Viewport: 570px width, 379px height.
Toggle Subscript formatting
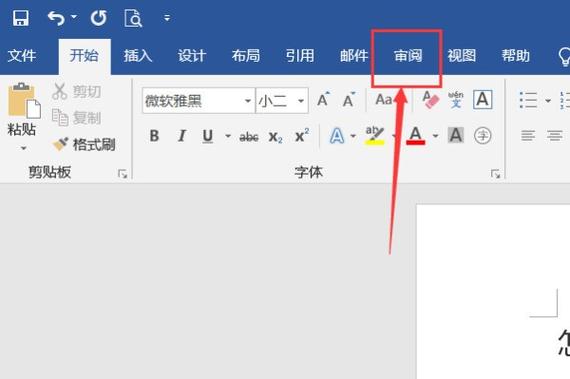click(x=276, y=137)
